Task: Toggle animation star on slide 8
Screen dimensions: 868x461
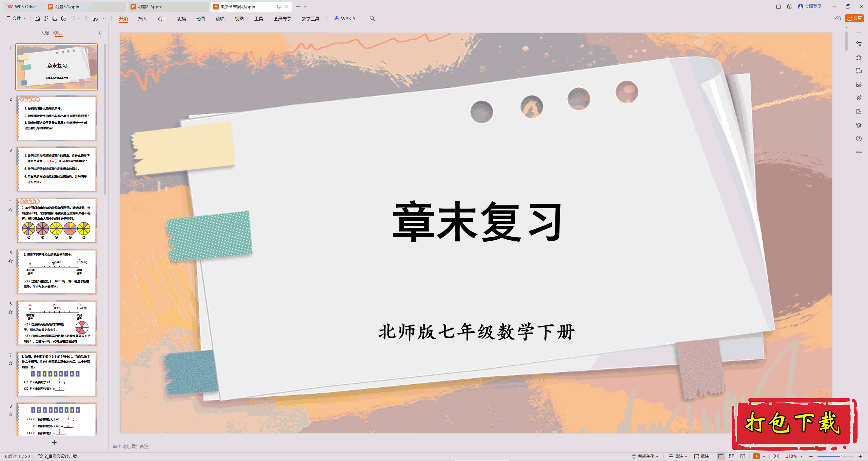Action: [x=11, y=415]
